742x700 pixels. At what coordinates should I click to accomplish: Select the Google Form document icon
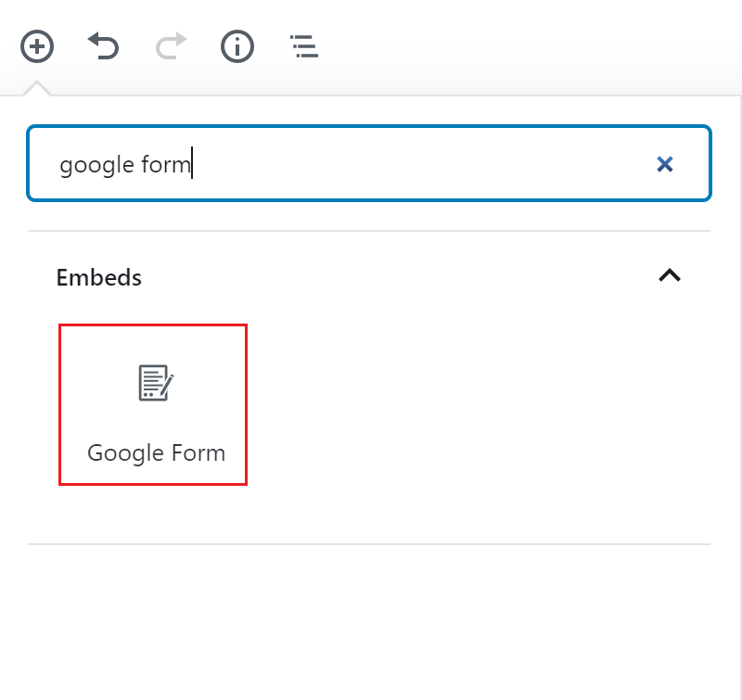tap(156, 383)
